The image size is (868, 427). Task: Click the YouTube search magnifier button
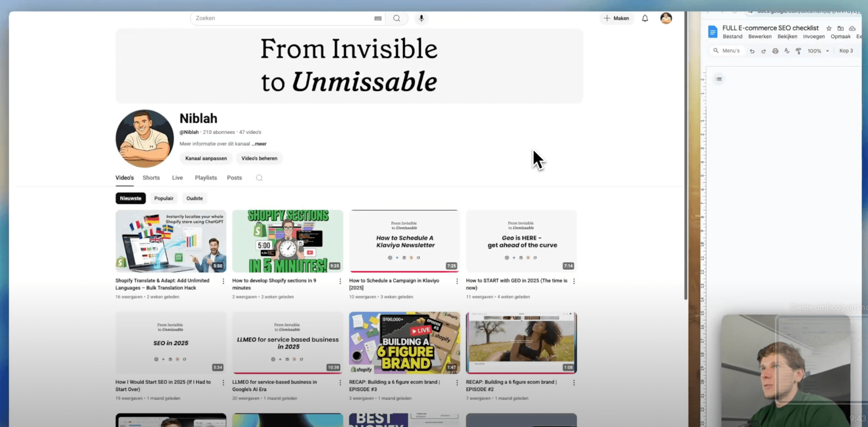coord(397,18)
